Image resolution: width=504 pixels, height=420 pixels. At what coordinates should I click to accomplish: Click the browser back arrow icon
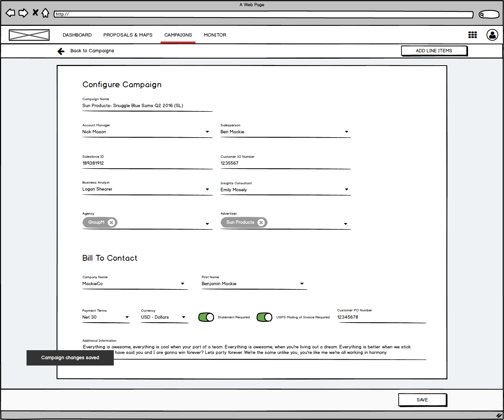click(10, 13)
